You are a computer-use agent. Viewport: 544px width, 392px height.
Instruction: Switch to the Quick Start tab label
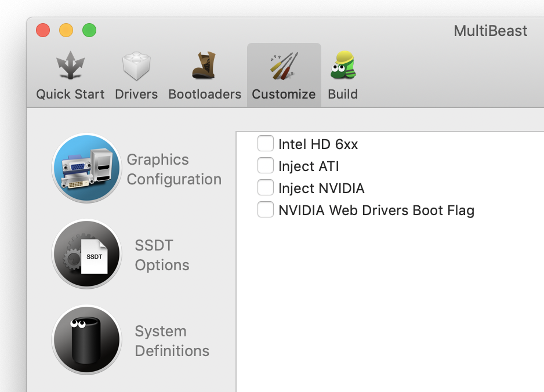point(70,94)
